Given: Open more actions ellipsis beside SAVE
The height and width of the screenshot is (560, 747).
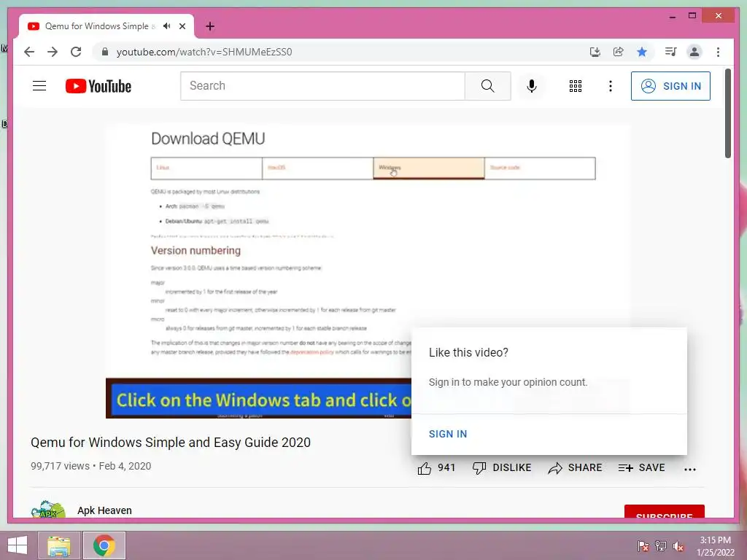Looking at the screenshot, I should [x=690, y=469].
